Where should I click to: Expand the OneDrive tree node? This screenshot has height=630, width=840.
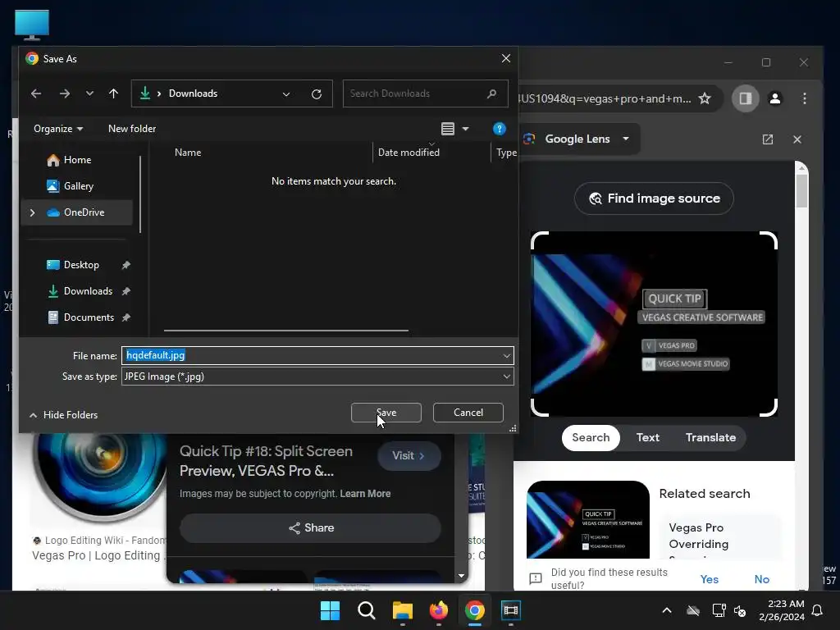point(33,212)
